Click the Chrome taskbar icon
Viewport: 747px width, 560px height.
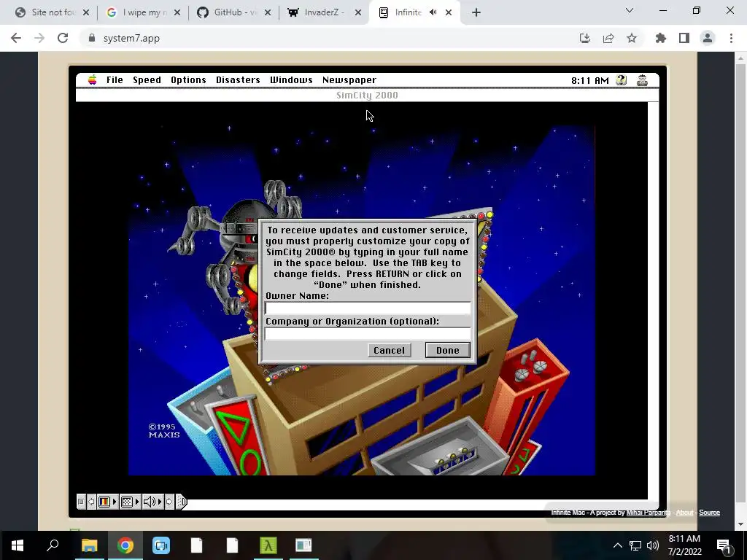pos(125,545)
